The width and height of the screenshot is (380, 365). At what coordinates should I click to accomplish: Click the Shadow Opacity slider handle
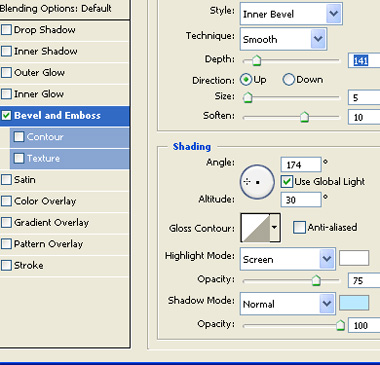click(340, 325)
